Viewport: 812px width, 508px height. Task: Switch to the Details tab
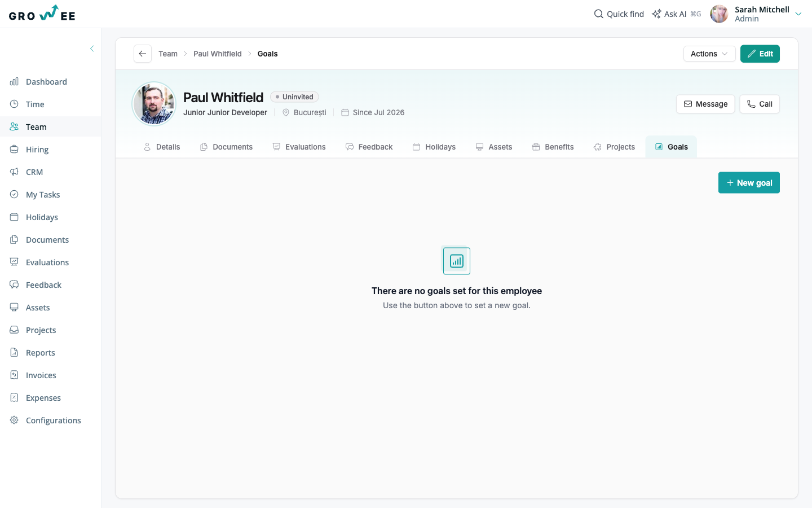[162, 147]
